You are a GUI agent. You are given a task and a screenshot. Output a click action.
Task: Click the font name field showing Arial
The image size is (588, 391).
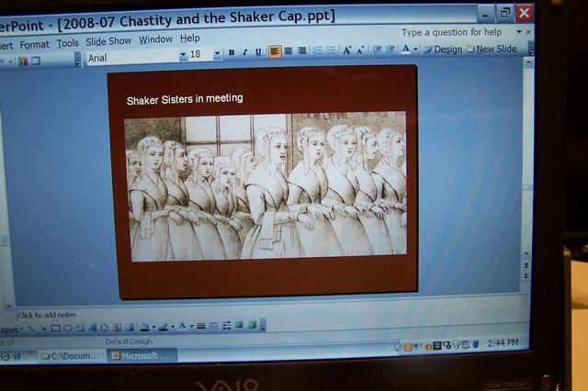pos(132,57)
